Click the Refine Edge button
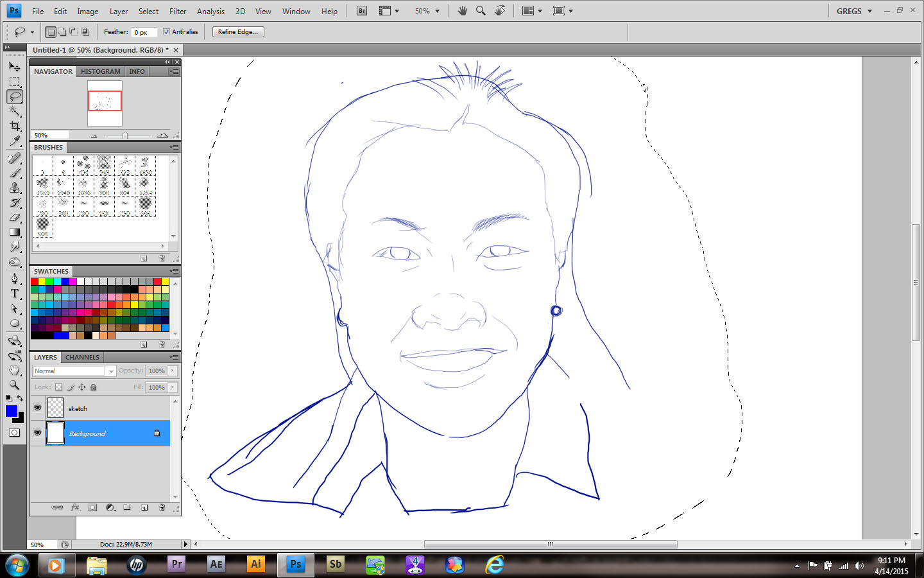The height and width of the screenshot is (578, 924). tap(238, 32)
